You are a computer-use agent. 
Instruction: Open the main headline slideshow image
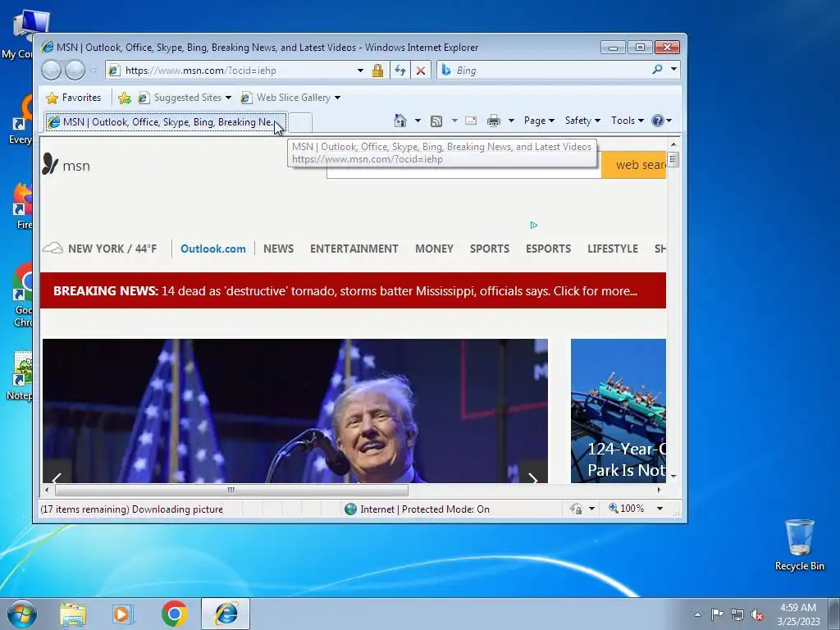(x=295, y=411)
